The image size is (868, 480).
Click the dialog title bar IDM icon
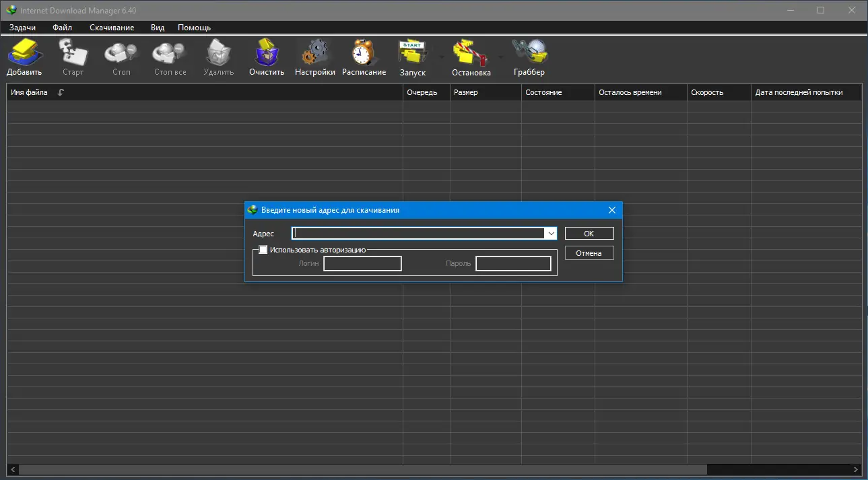point(253,210)
